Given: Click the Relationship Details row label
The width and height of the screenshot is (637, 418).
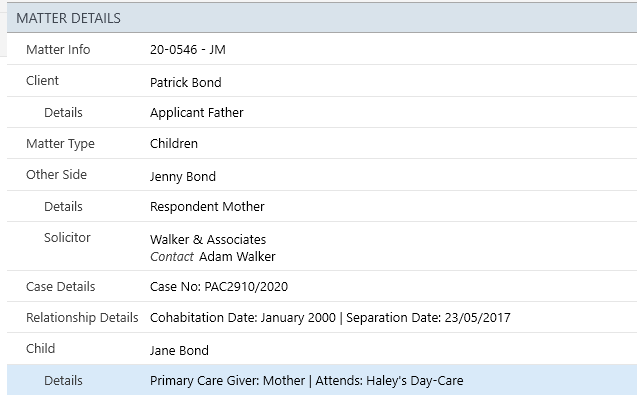Looking at the screenshot, I should pos(82,318).
